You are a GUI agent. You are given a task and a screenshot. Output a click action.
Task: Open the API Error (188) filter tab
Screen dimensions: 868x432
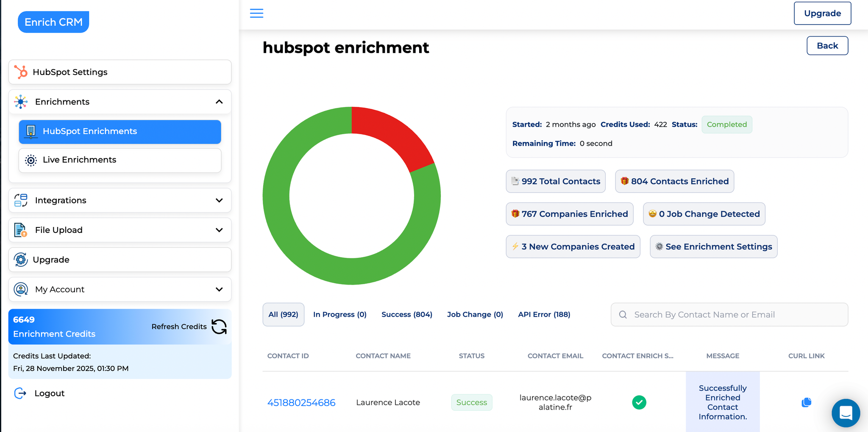pos(544,314)
